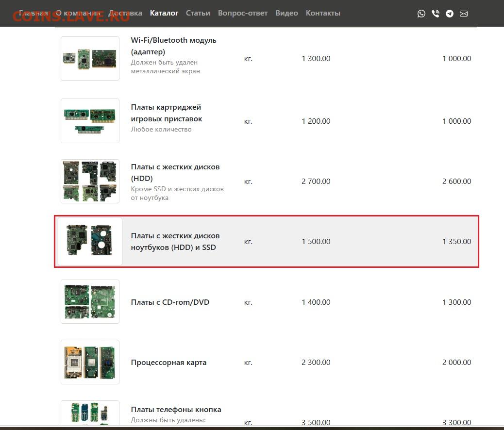The height and width of the screenshot is (430, 504).
Task: Click Wi-Fi/Bluetooth module thumbnail image
Action: tap(90, 58)
